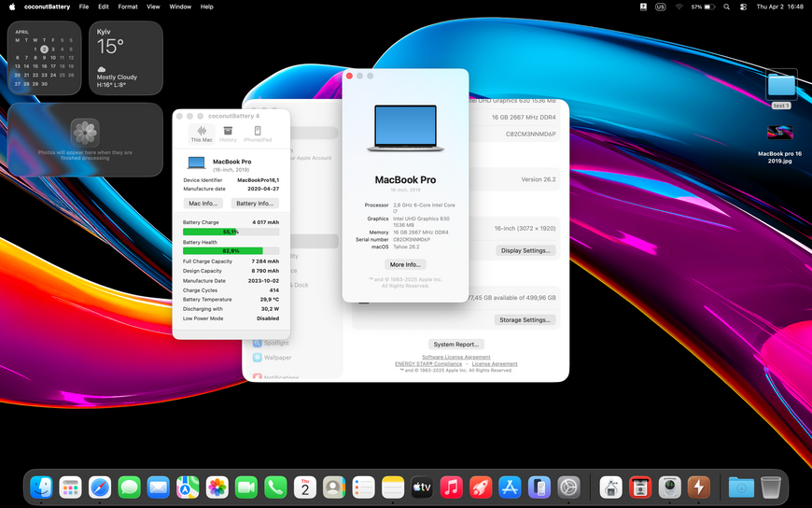Click the Charge Cycles value 414
The width and height of the screenshot is (812, 508).
(x=274, y=290)
